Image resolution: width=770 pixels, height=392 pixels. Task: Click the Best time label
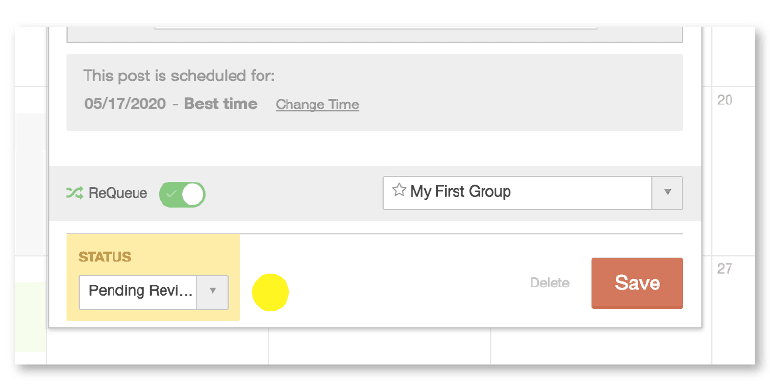coord(220,104)
